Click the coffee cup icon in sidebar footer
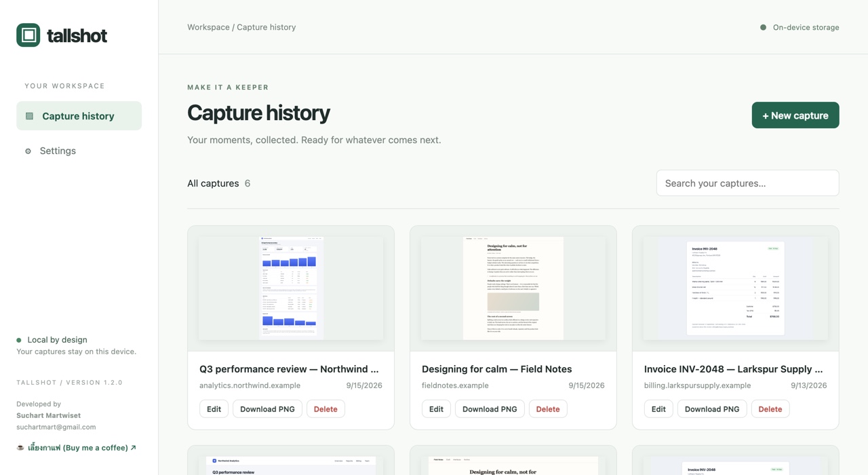The width and height of the screenshot is (868, 475). (x=20, y=448)
